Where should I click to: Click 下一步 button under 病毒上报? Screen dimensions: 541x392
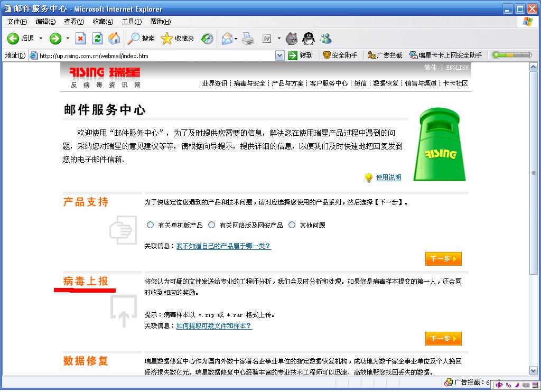point(443,339)
